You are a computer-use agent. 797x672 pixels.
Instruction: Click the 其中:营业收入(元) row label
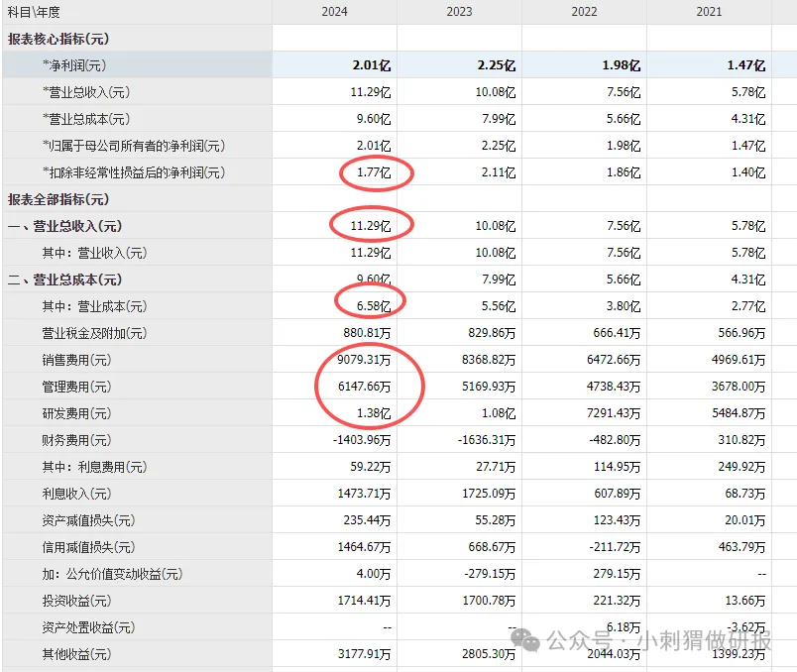point(94,253)
